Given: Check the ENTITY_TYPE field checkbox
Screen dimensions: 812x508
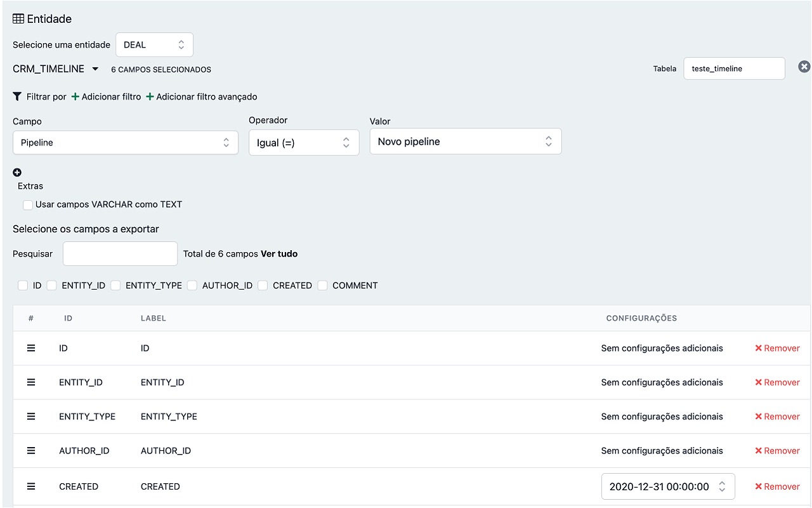Looking at the screenshot, I should point(115,286).
